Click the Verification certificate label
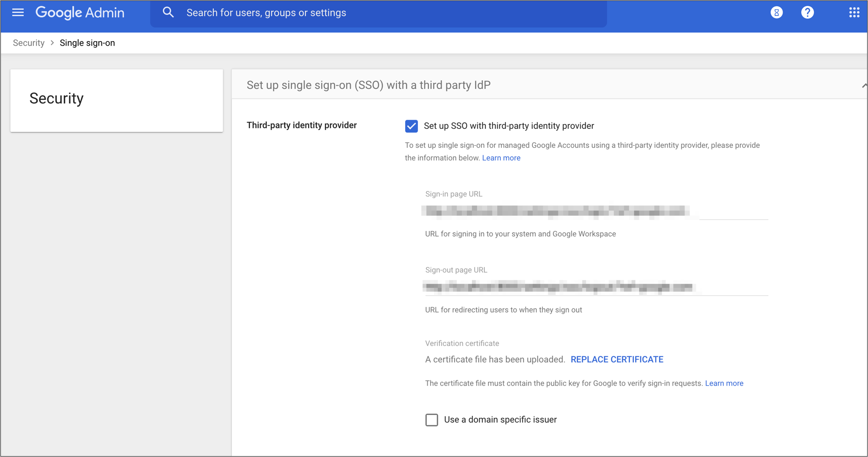868x457 pixels. coord(462,343)
